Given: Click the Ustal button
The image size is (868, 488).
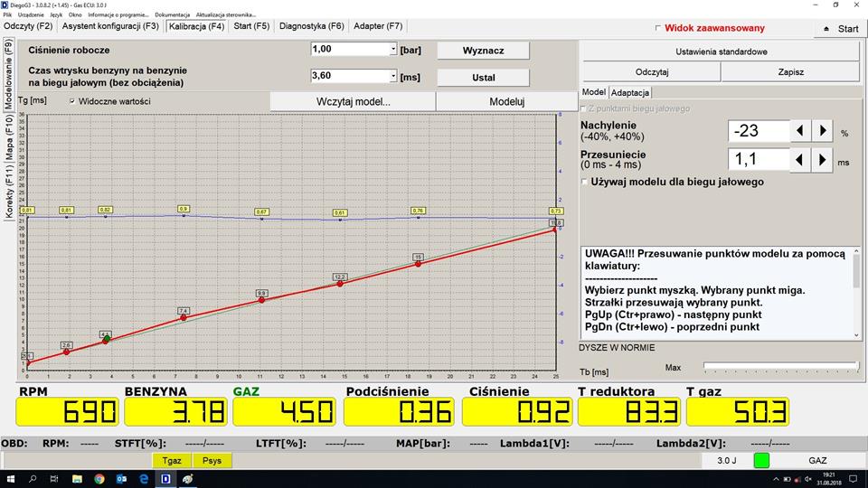Looking at the screenshot, I should point(483,78).
